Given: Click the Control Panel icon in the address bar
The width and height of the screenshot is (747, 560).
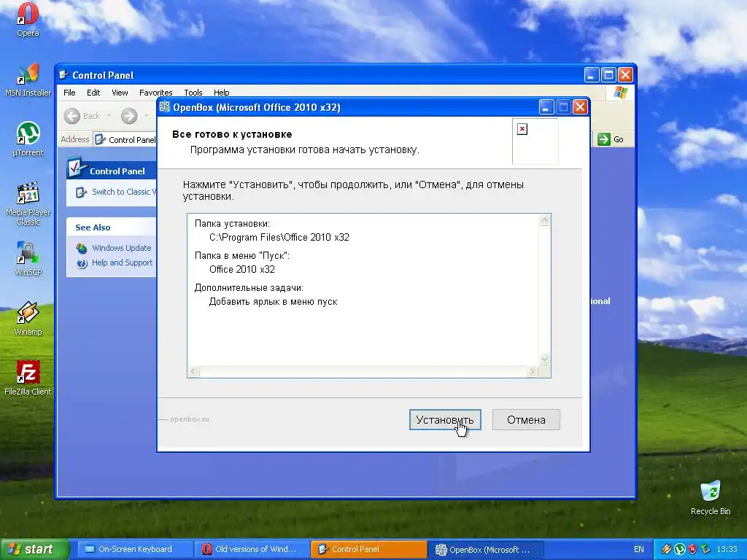Looking at the screenshot, I should (100, 139).
